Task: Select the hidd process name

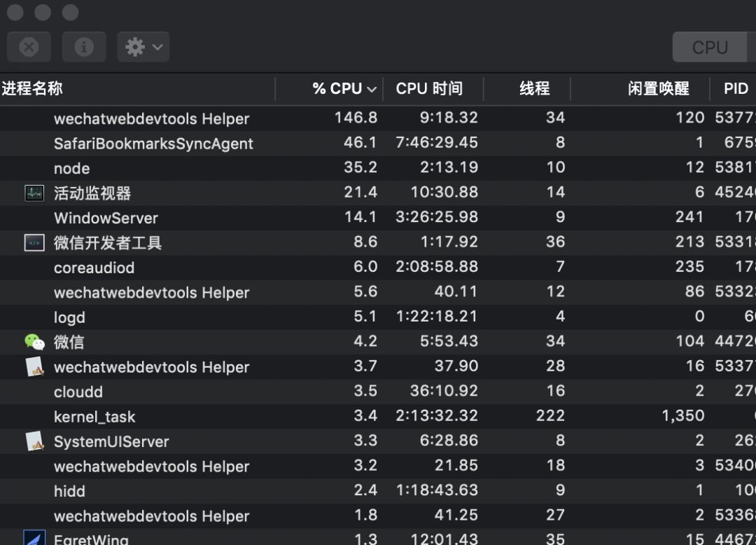Action: [x=69, y=491]
